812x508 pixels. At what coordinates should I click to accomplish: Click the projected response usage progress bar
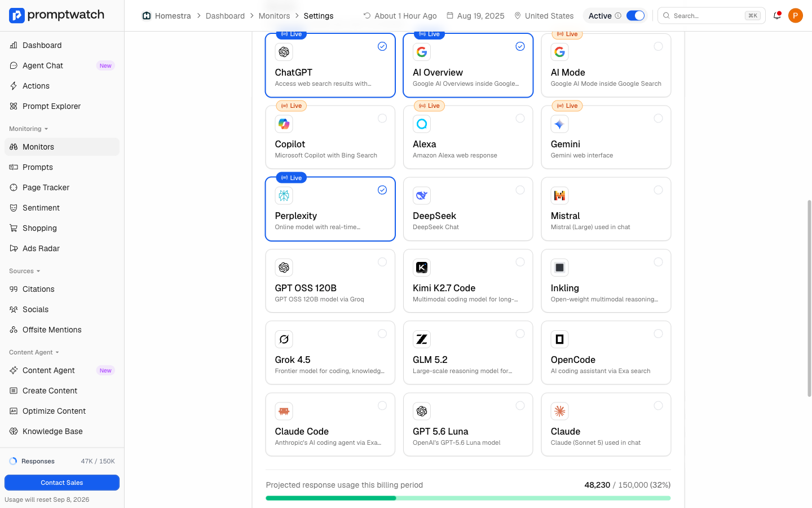[x=468, y=498]
